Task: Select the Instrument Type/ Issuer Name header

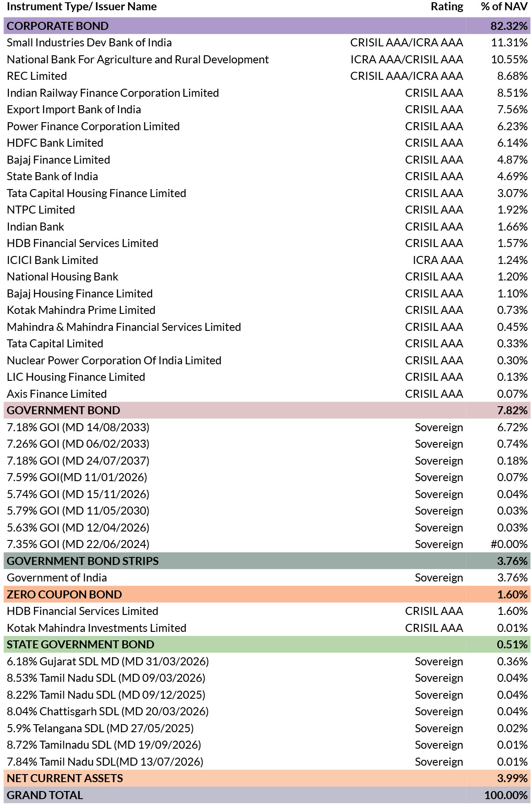Action: click(x=82, y=7)
